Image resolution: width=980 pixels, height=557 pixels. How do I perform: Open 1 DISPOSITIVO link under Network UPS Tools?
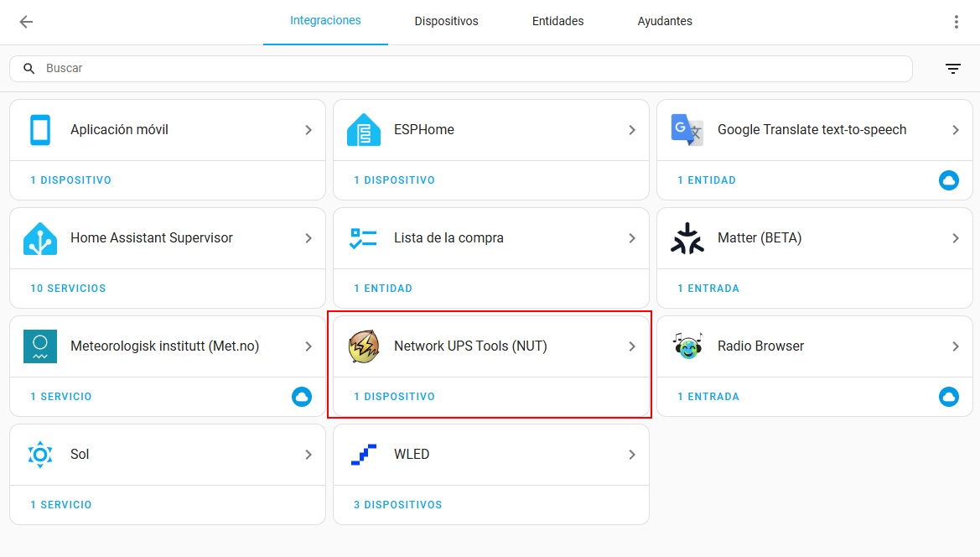[x=394, y=396]
